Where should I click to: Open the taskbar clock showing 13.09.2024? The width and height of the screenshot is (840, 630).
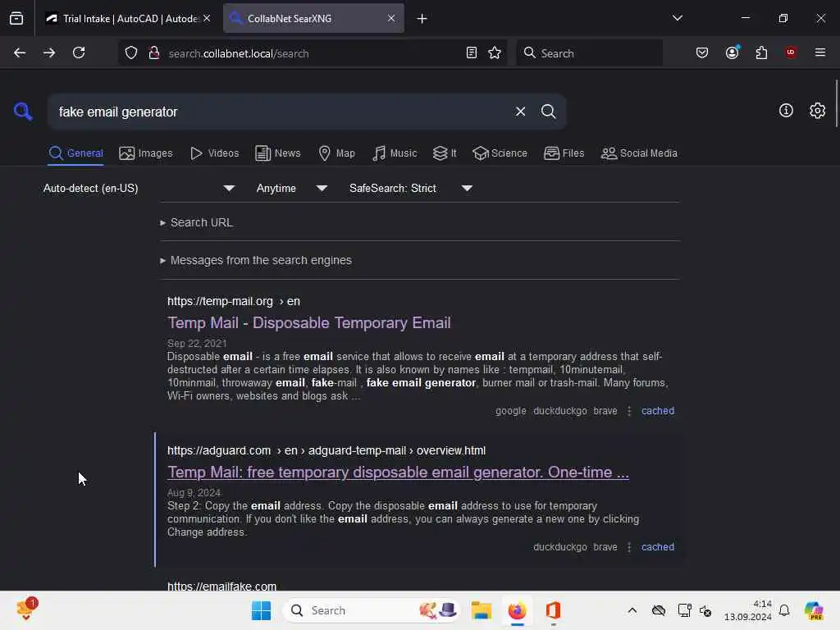point(748,610)
